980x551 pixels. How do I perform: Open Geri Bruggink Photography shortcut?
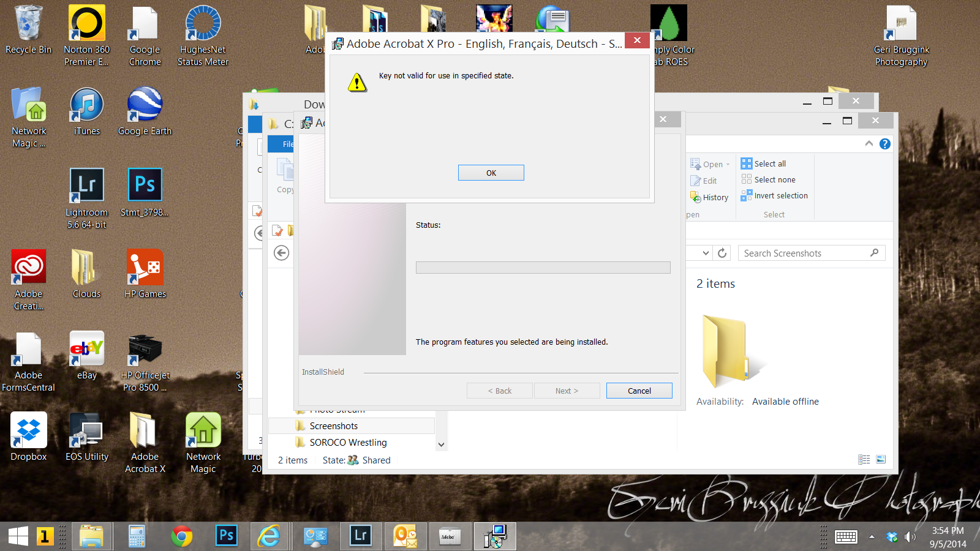point(901,36)
